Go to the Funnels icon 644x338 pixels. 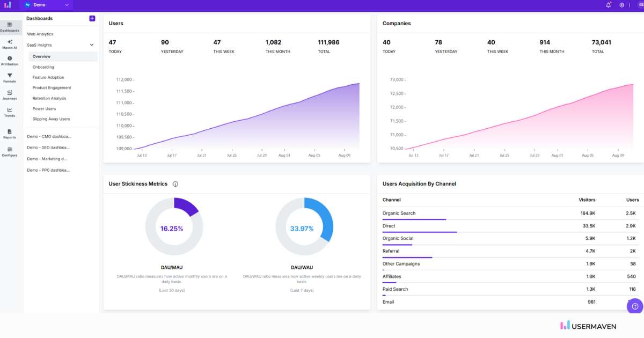tap(10, 78)
